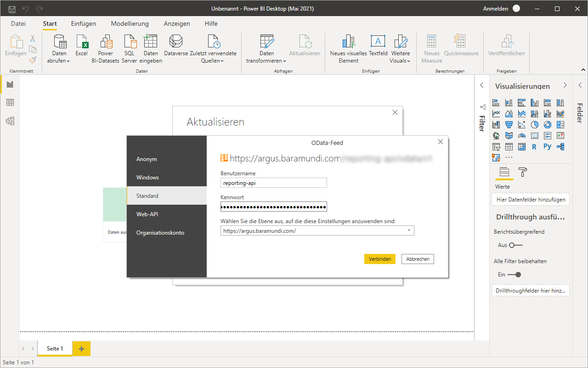Click the Abbrechen button

[x=418, y=259]
